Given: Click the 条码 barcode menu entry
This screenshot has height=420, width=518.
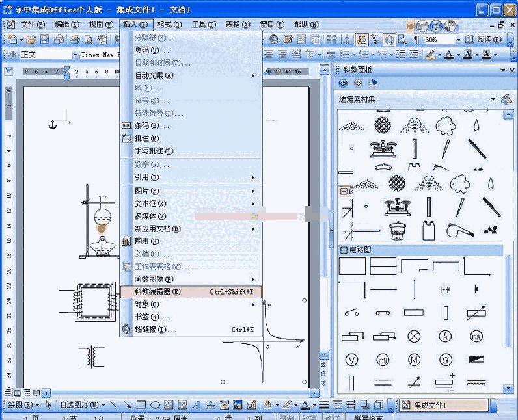Looking at the screenshot, I should (191, 125).
